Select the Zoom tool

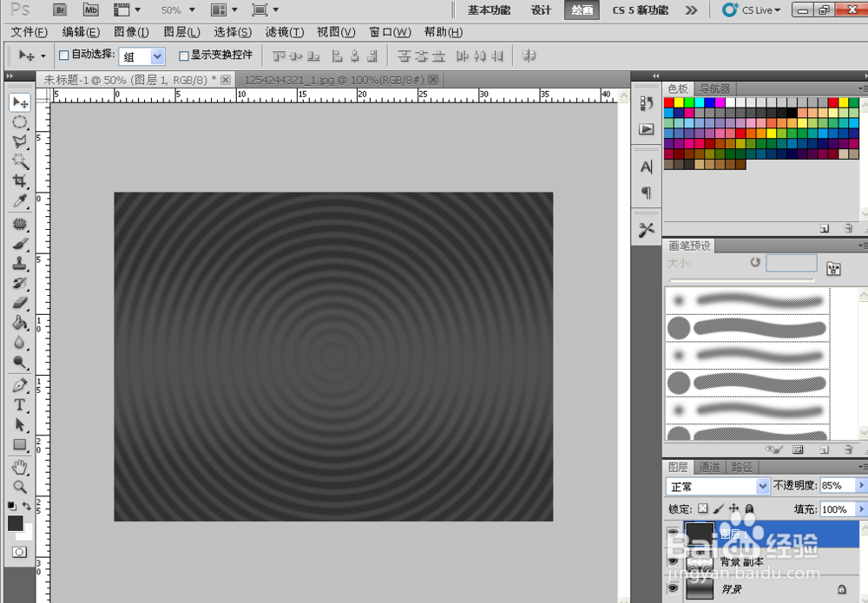(20, 484)
